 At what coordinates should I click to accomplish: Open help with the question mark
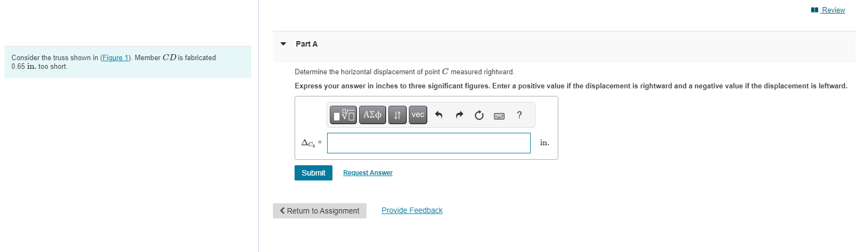[519, 115]
